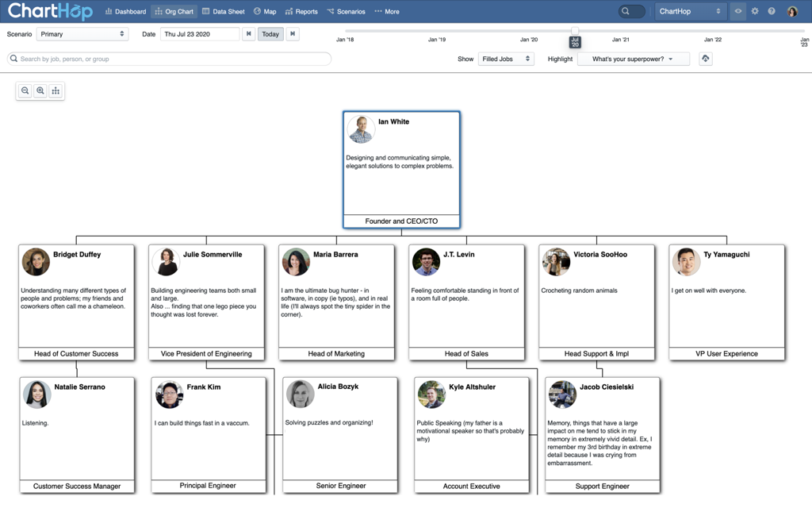Open the settings gear in the header

pyautogui.click(x=755, y=11)
